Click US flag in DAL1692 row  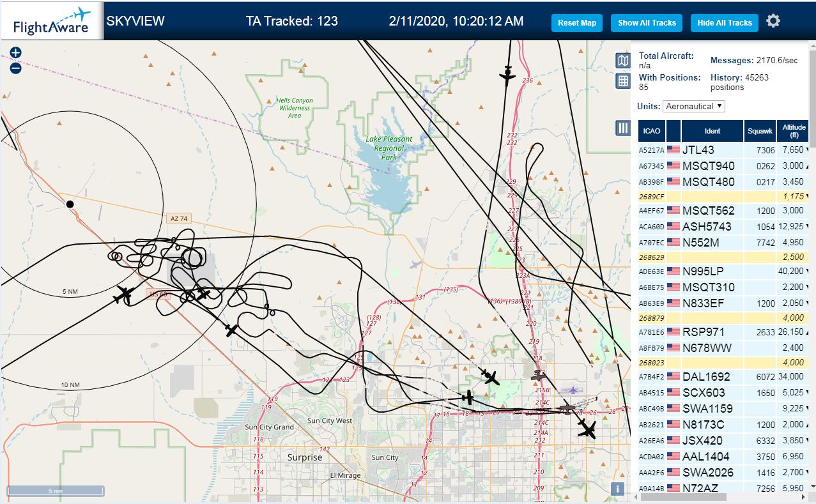point(673,376)
